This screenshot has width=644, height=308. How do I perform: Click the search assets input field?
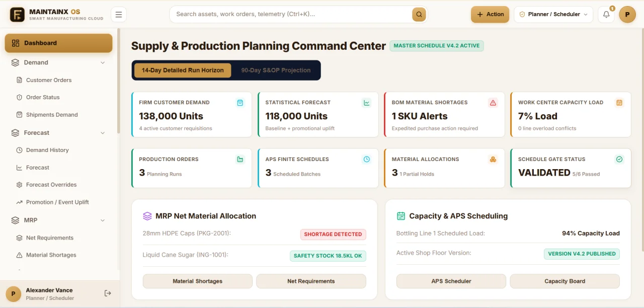292,15
